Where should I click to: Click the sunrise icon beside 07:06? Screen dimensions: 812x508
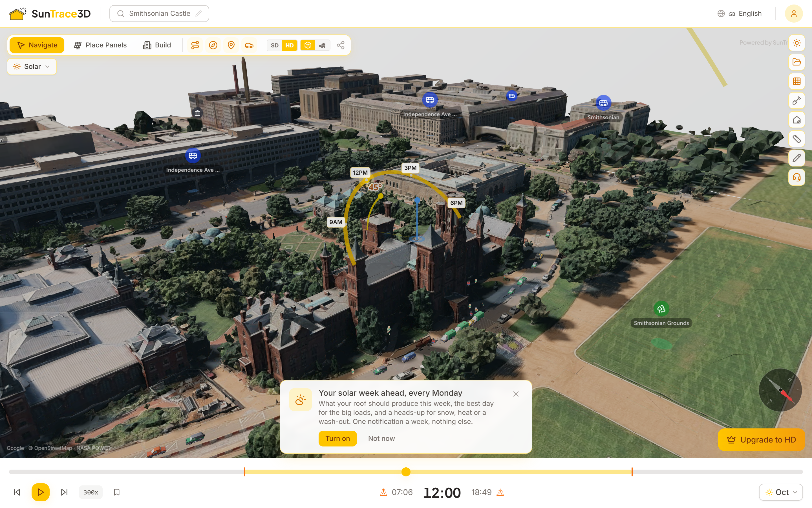coord(383,492)
